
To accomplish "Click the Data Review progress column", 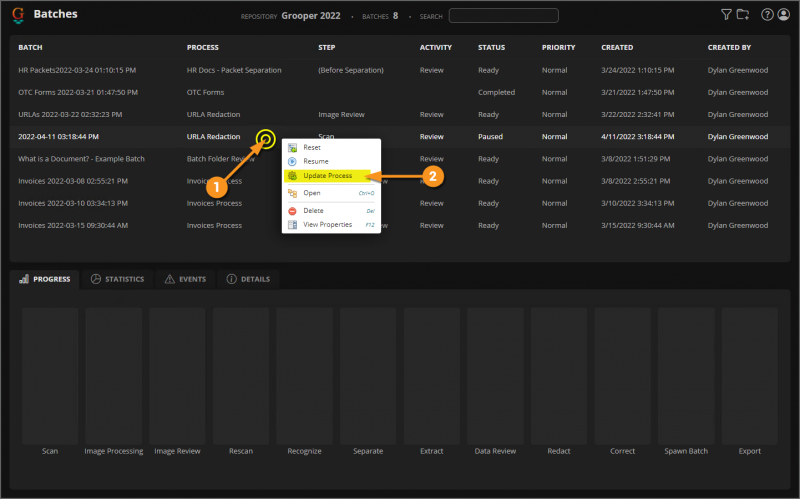I will 495,376.
